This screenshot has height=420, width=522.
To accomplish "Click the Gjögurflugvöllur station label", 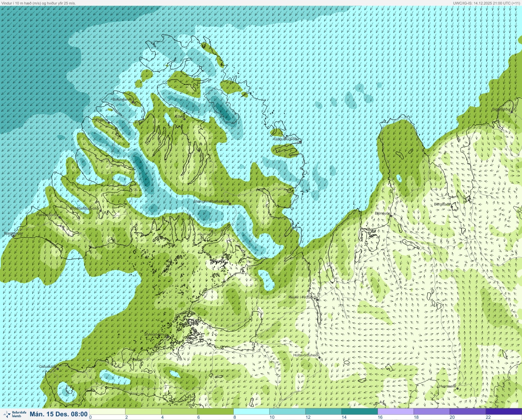I will click(x=287, y=139).
